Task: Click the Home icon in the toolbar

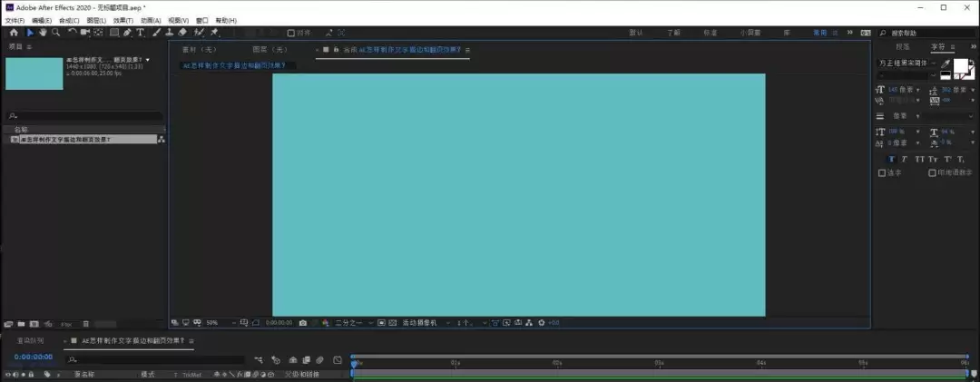Action: pyautogui.click(x=14, y=33)
